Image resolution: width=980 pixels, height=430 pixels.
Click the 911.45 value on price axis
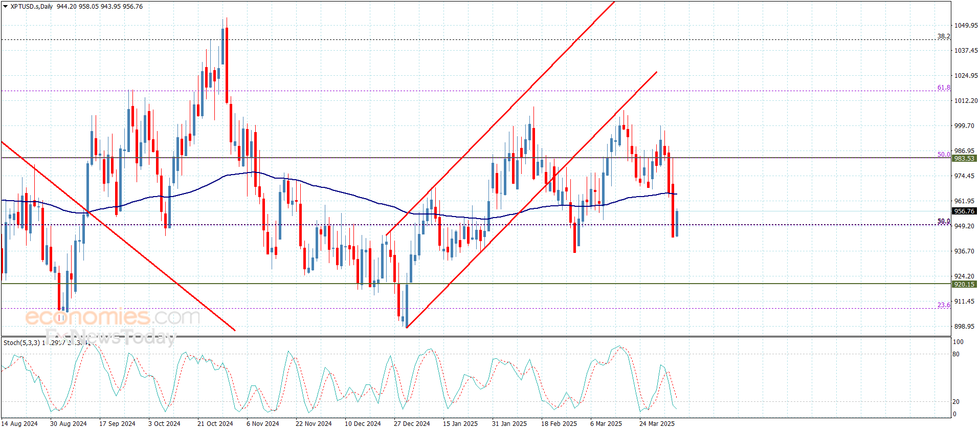(964, 302)
